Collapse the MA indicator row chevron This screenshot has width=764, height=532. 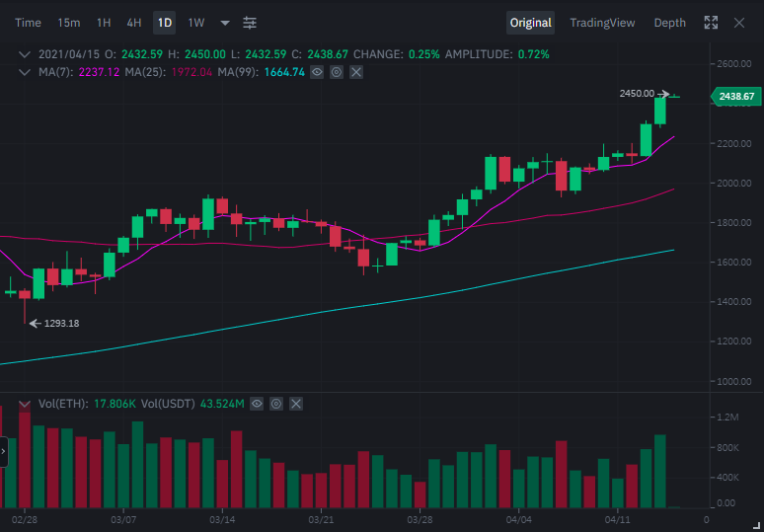[x=25, y=73]
